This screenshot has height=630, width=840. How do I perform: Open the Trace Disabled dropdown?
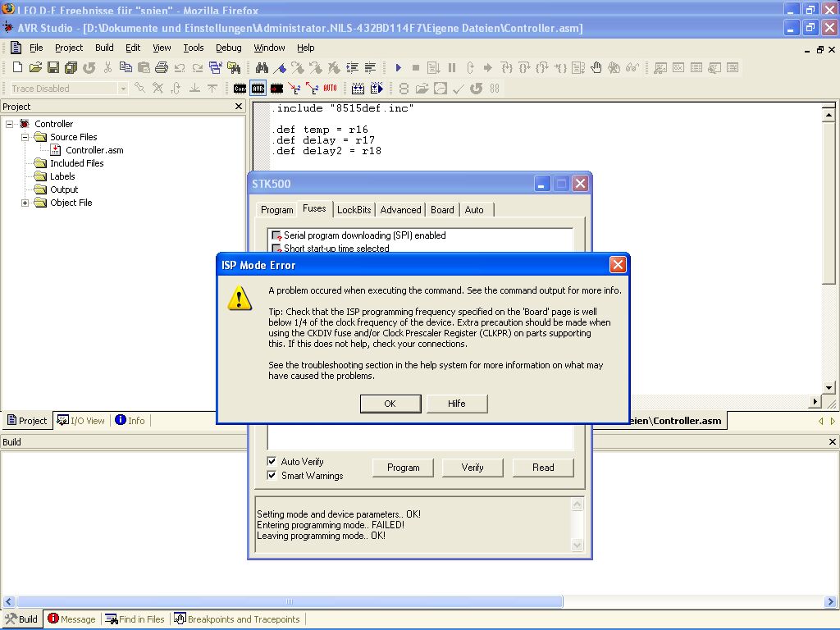click(123, 89)
